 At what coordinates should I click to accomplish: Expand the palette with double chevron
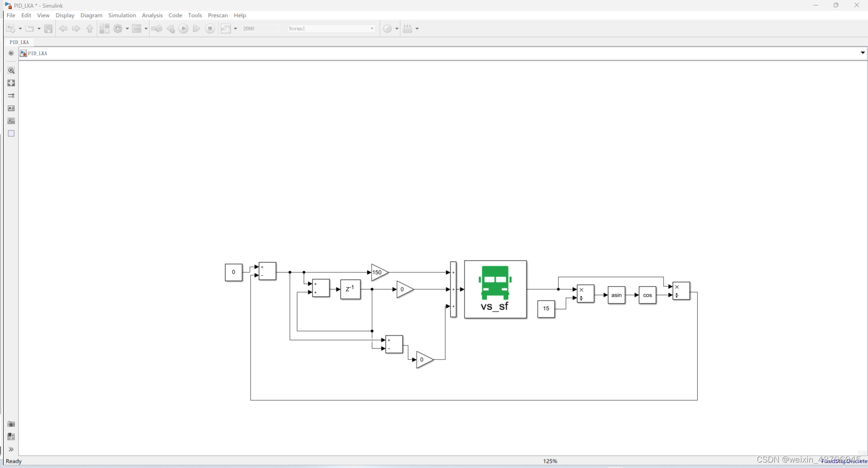pos(11,449)
